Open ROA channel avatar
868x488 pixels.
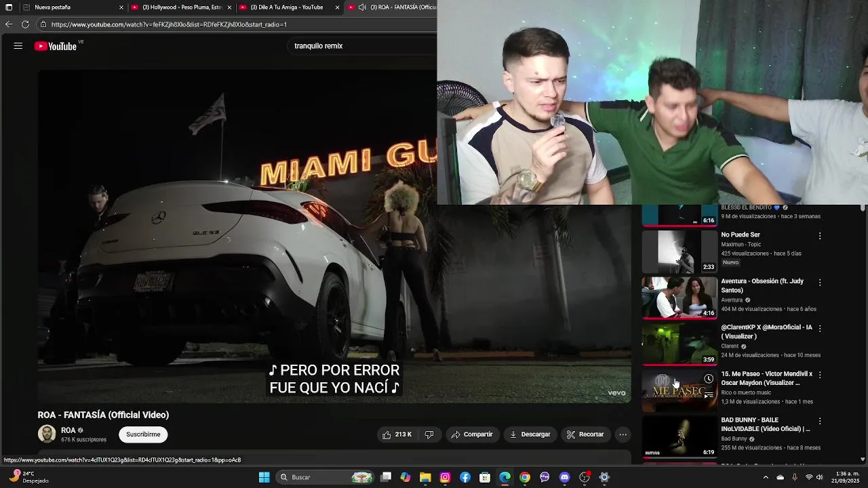[47, 434]
